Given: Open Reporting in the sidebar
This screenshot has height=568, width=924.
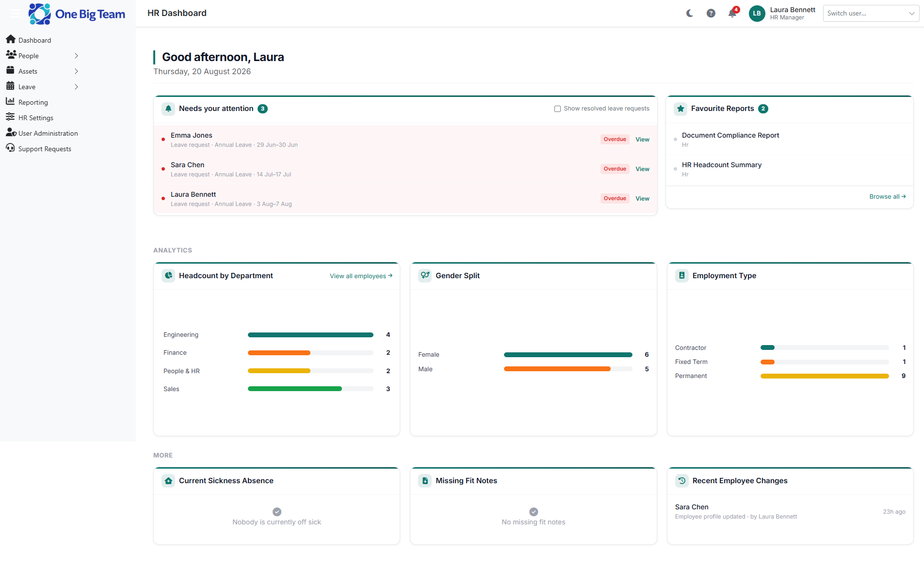Looking at the screenshot, I should 33,102.
